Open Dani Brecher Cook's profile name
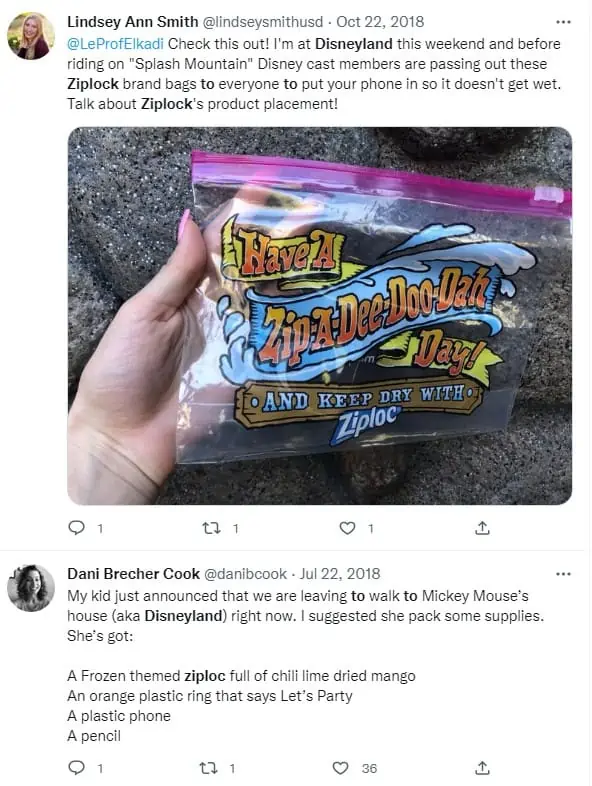The height and width of the screenshot is (786, 592). [x=133, y=573]
